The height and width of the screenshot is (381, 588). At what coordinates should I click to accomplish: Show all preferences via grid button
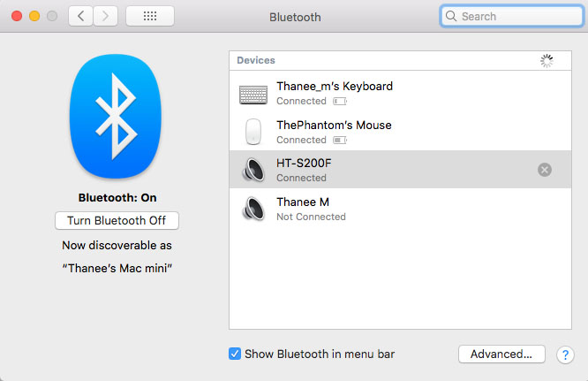[150, 16]
